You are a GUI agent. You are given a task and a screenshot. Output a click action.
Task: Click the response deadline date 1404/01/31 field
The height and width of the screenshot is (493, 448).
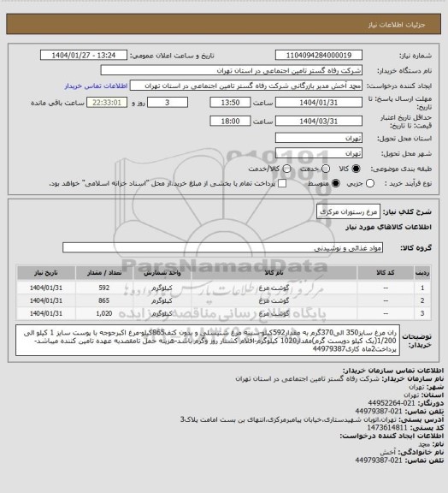tap(319, 103)
